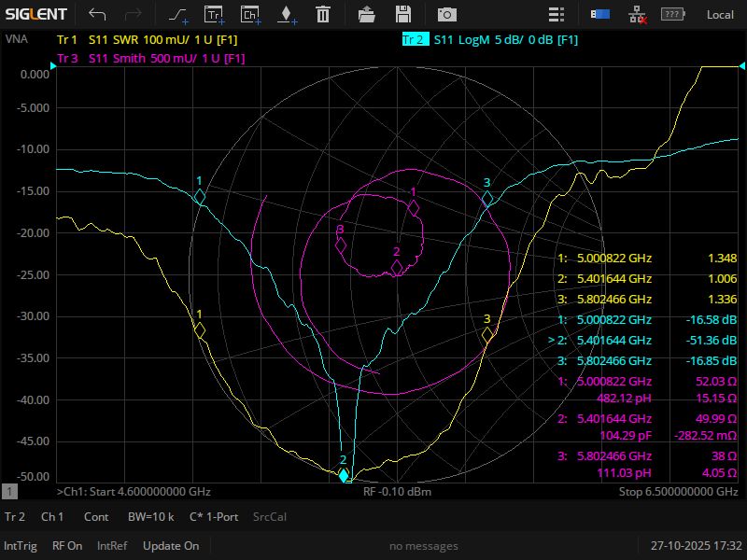
Task: Open the menu list icon in the toolbar
Action: 557,14
